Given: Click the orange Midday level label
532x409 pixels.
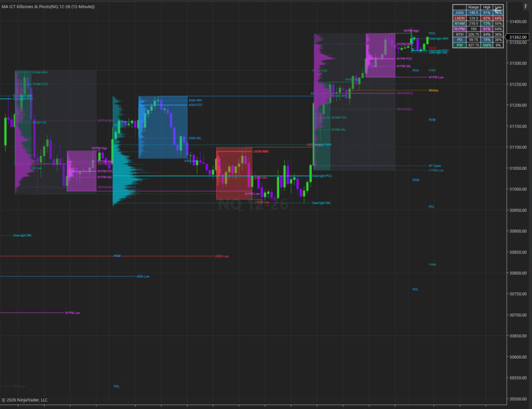Looking at the screenshot, I should 433,90.
